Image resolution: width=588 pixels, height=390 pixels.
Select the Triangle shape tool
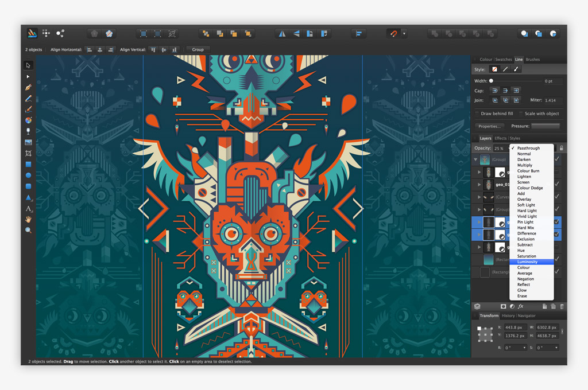click(28, 197)
